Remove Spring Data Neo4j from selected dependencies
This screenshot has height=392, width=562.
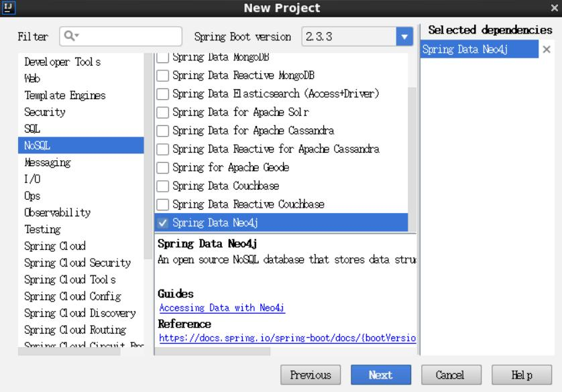click(547, 50)
